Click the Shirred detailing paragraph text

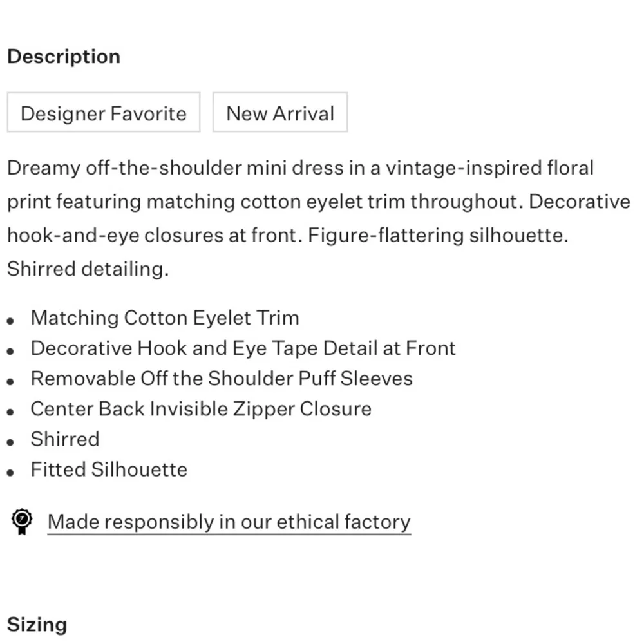[88, 269]
